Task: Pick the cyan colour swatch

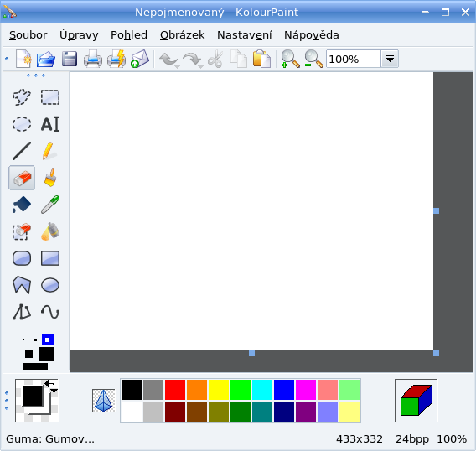Action: click(262, 390)
